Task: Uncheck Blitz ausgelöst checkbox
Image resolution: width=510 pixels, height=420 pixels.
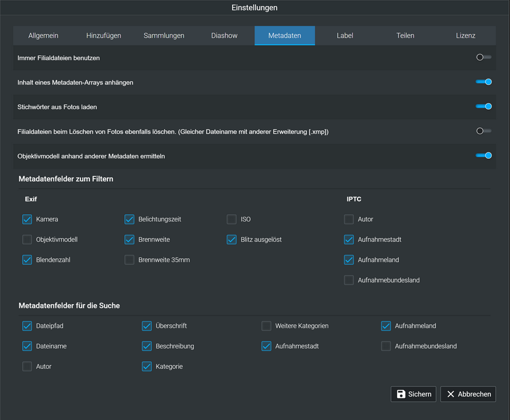Action: [x=232, y=240]
